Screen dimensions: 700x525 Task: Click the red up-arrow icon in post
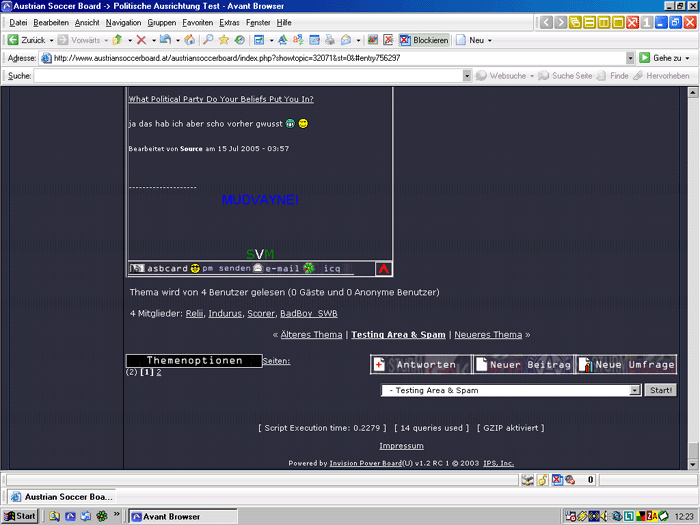pyautogui.click(x=384, y=269)
